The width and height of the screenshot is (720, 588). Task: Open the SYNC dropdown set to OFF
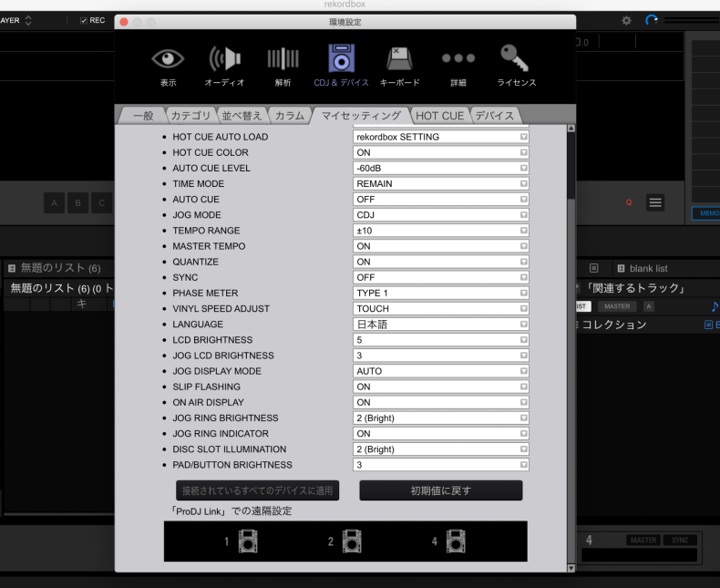441,277
